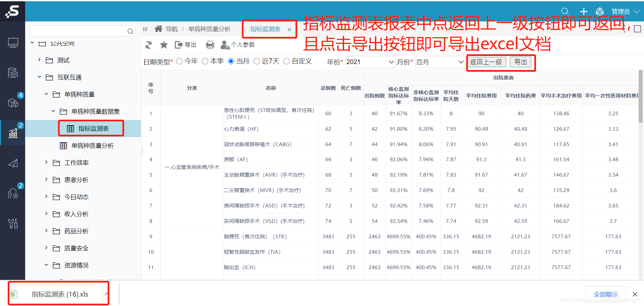This screenshot has width=644, height=306.
Task: Click the 房颤 (AF) row name
Action: pos(236,160)
